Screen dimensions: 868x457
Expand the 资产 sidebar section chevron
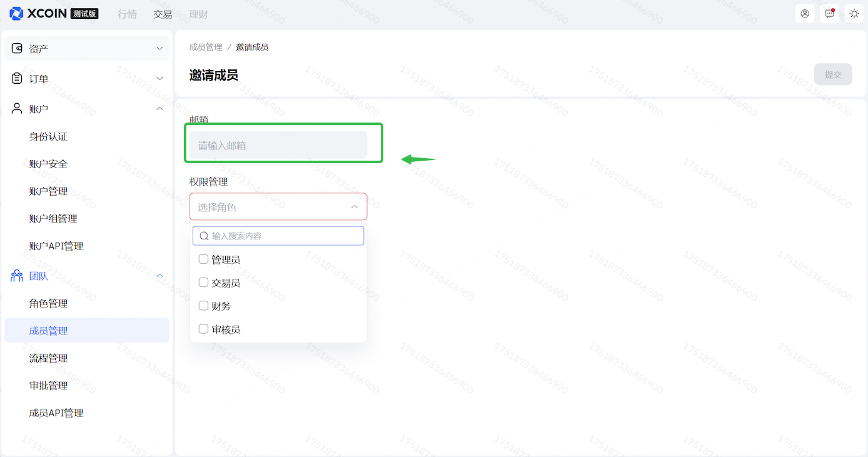tap(159, 49)
